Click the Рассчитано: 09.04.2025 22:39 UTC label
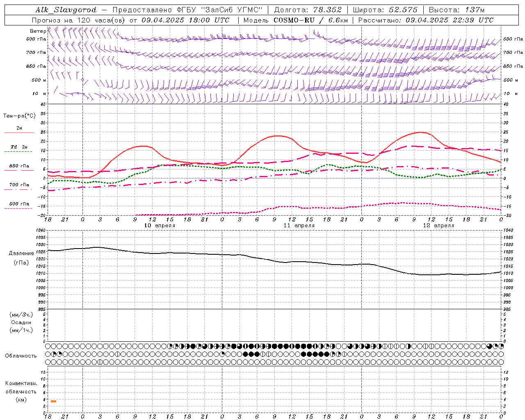The width and height of the screenshot is (525, 420). point(426,20)
